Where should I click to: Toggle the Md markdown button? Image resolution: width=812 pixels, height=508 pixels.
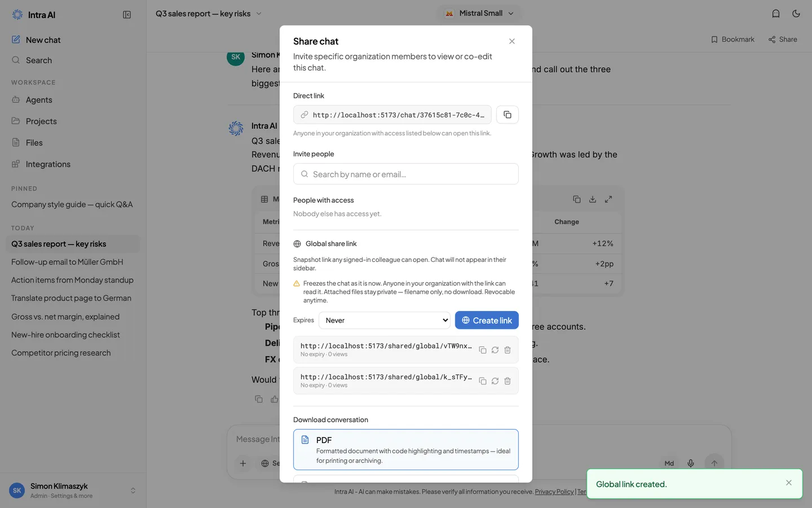tap(669, 463)
